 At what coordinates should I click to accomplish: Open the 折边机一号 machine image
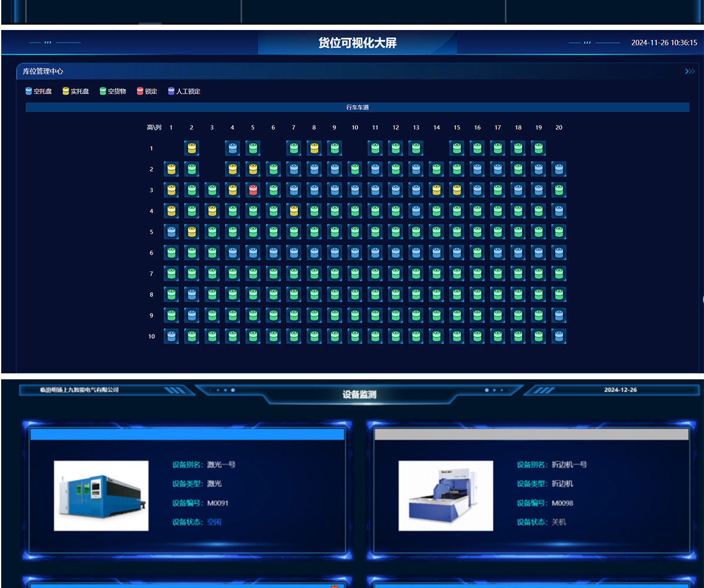pos(446,496)
